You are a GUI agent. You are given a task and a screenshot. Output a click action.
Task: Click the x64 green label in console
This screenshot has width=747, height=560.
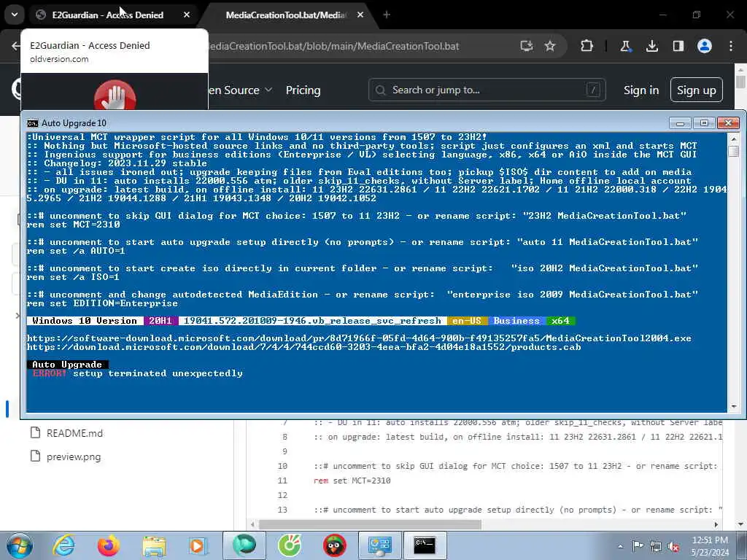pos(560,321)
